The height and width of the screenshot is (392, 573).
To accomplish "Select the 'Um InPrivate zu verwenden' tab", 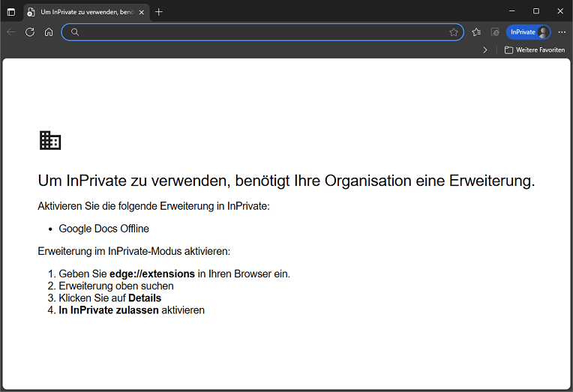I will click(82, 12).
